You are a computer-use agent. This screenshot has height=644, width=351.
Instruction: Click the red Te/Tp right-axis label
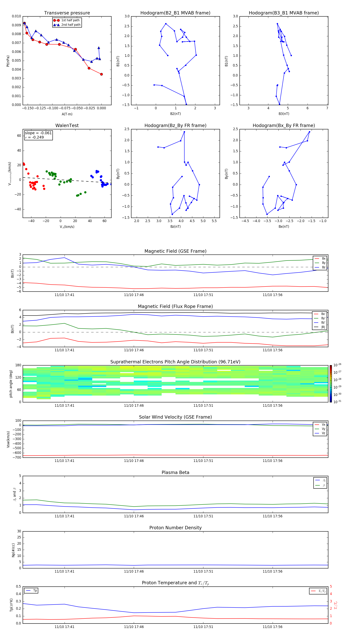tap(336, 605)
